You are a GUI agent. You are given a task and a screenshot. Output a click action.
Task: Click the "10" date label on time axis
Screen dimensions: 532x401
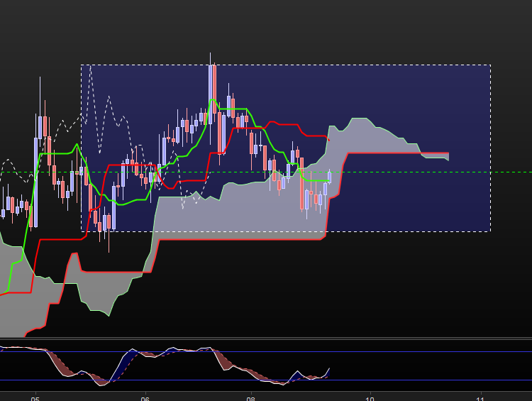370,399
